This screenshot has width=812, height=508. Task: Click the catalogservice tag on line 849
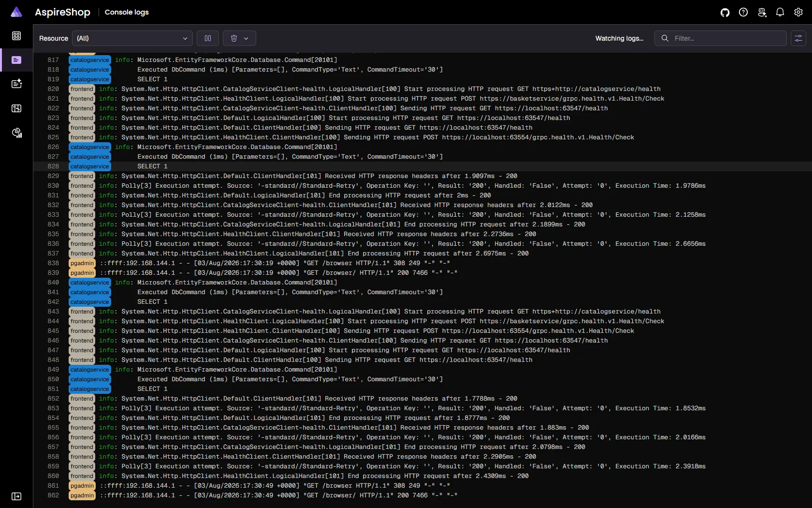click(x=90, y=370)
